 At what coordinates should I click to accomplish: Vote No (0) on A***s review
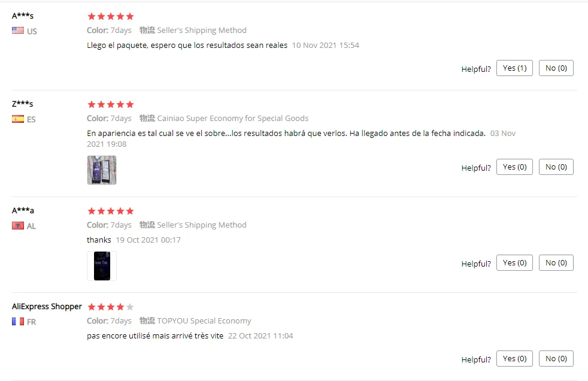point(556,68)
